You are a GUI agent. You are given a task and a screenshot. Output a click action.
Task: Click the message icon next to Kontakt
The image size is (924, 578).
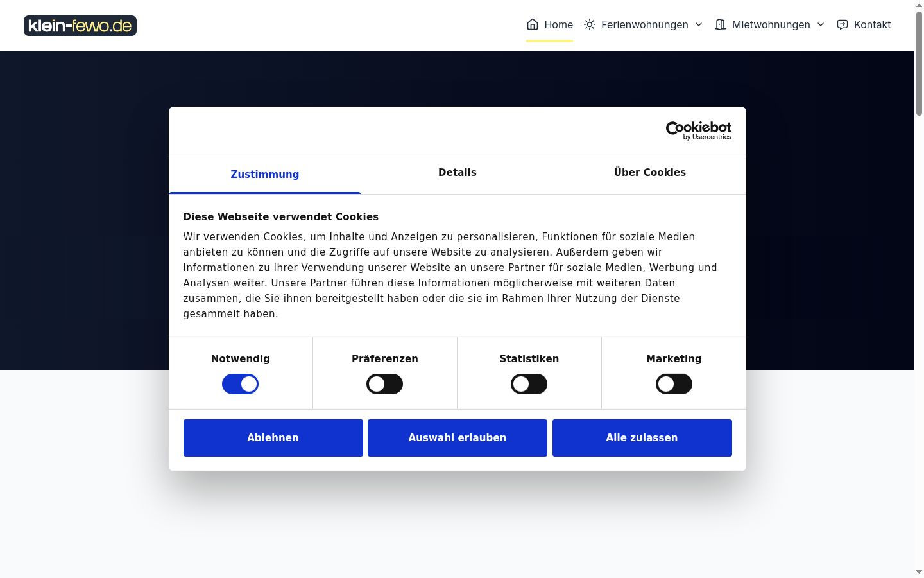(x=843, y=24)
